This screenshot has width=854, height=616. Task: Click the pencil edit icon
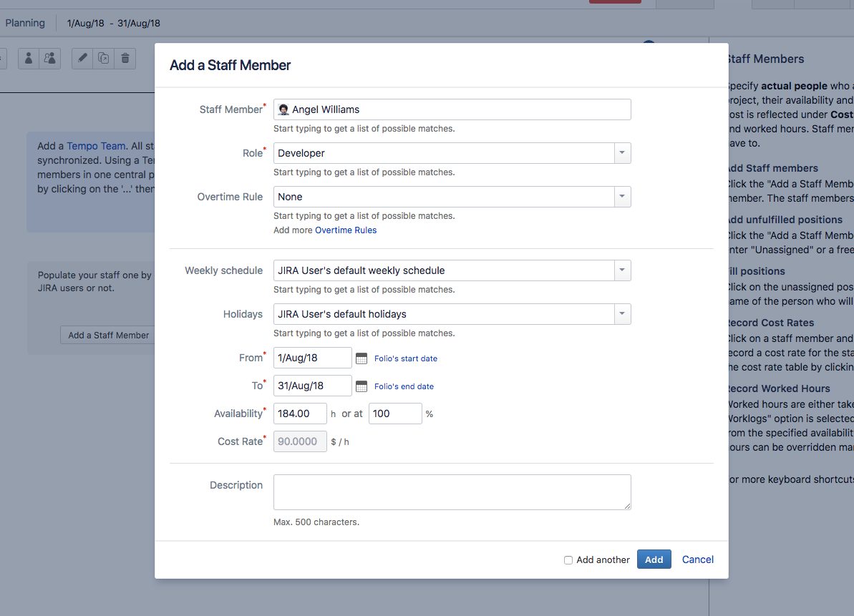tap(83, 59)
